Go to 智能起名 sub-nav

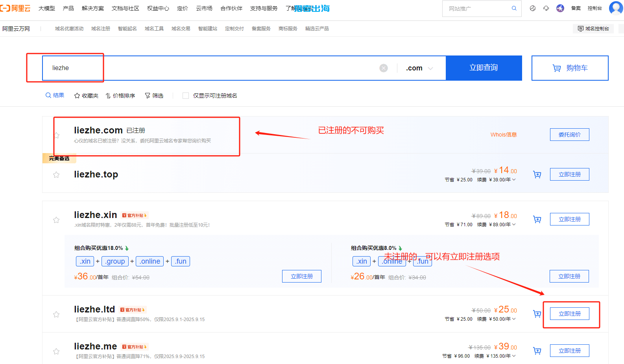coord(127,29)
